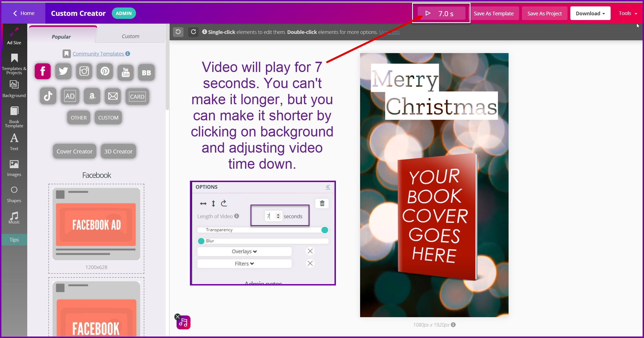Click the redo arrow icon
644x338 pixels.
pyautogui.click(x=194, y=32)
